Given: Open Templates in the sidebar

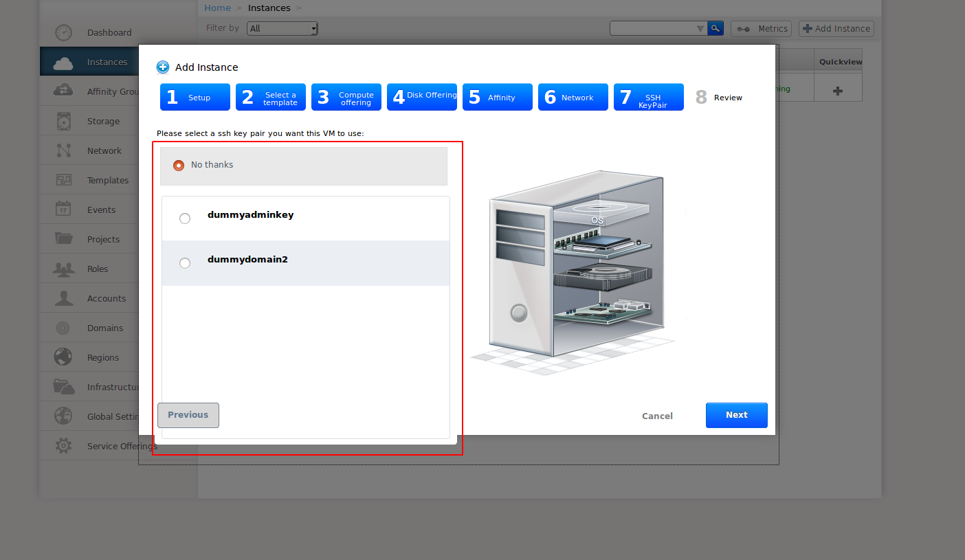Looking at the screenshot, I should 118,180.
